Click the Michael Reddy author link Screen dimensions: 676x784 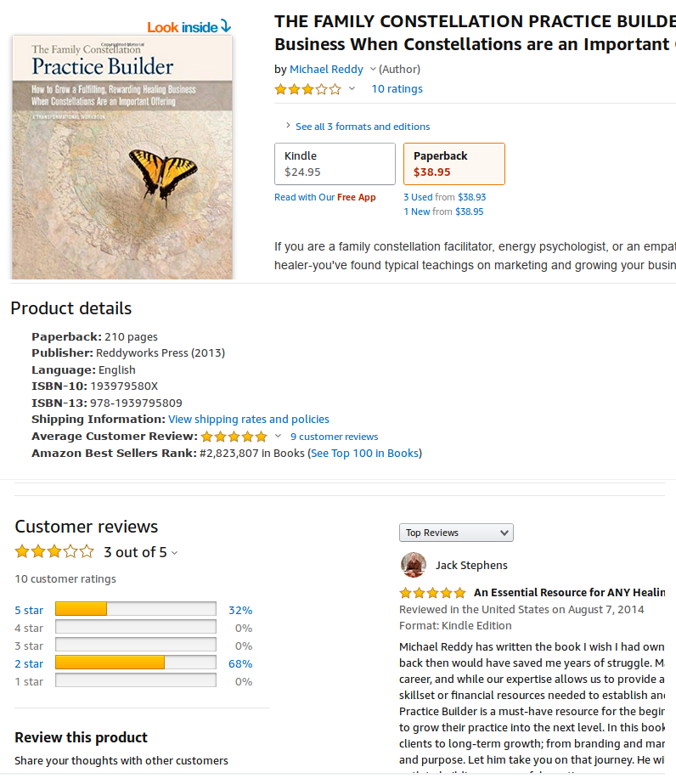coord(326,70)
